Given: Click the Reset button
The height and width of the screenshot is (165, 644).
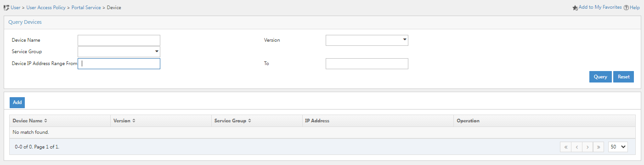Looking at the screenshot, I should coord(623,77).
